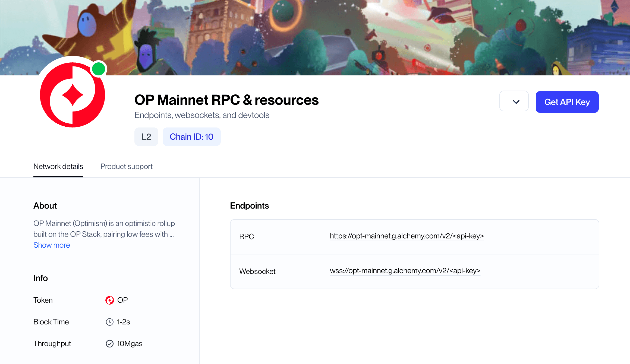Copy the Websocket endpoint URL link
The width and height of the screenshot is (630, 364).
[405, 271]
